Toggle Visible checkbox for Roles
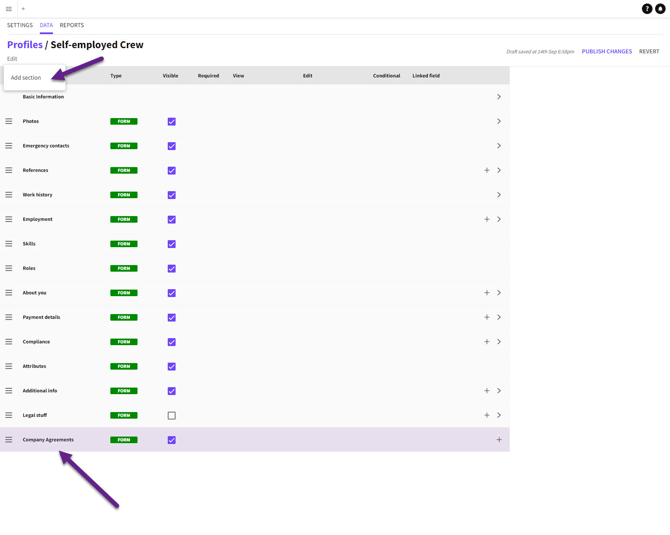Viewport: 670px width, 535px height. 172,269
